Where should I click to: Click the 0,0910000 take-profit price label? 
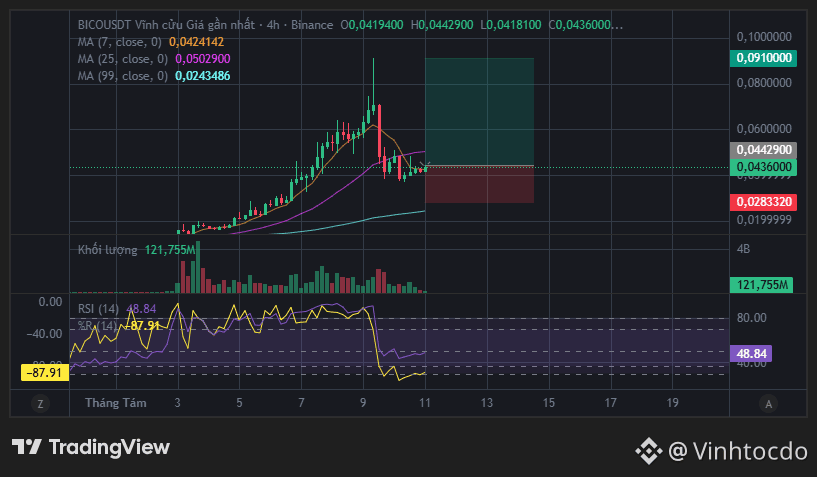point(763,58)
